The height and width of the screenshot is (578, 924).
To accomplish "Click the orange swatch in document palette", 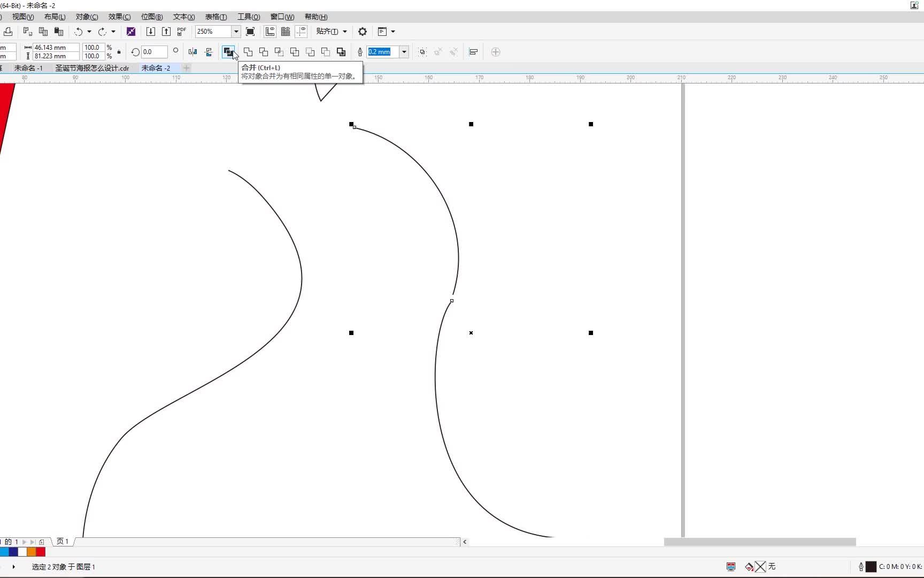I will coord(32,552).
